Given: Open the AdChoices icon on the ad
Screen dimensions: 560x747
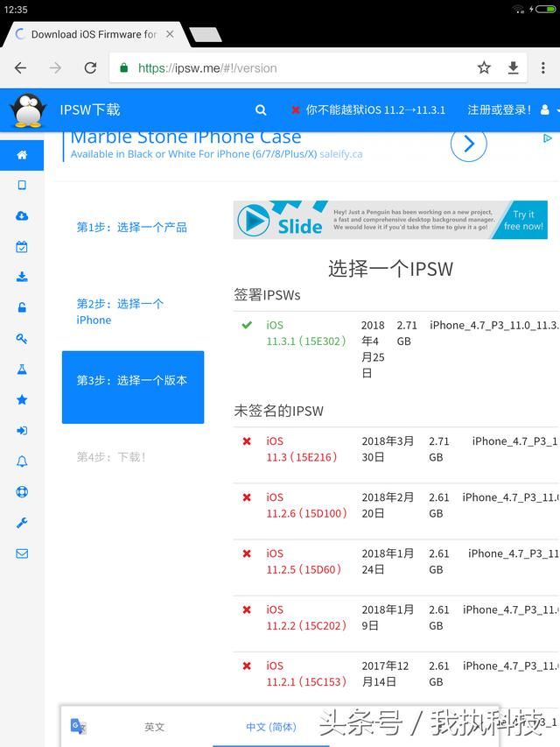Looking at the screenshot, I should point(548,138).
